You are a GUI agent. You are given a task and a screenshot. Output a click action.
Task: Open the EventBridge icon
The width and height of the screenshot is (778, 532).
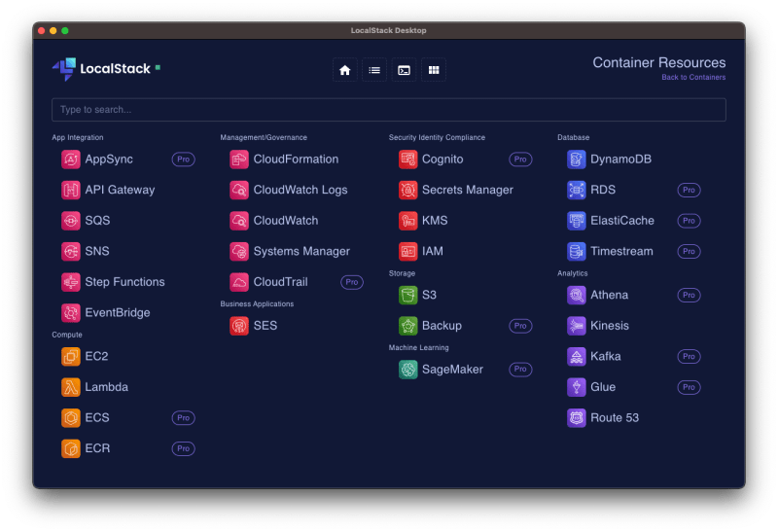coord(71,313)
